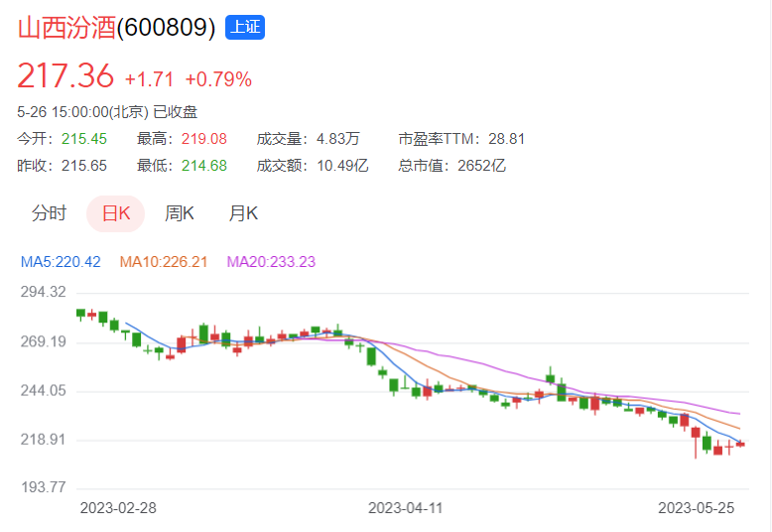Image resolution: width=772 pixels, height=532 pixels.
Task: Click the y-axis label 269.19
Action: (x=44, y=341)
